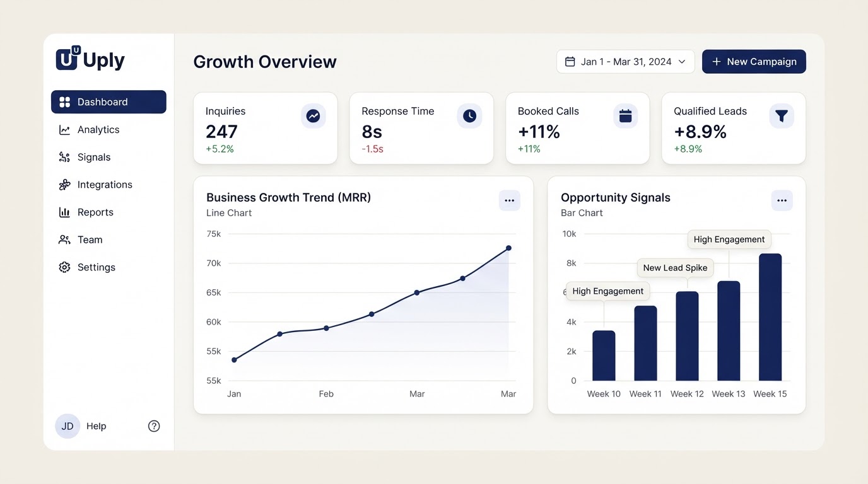Click the Qualified Leads funnel icon

[x=782, y=116]
